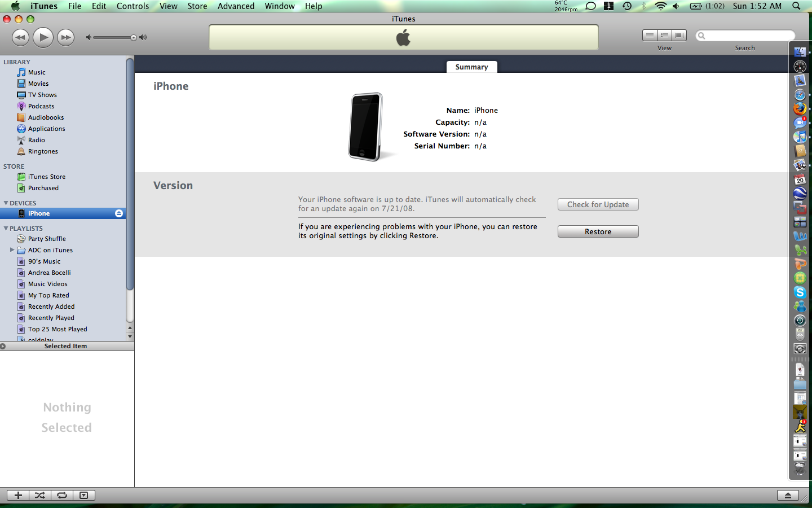Click the low-volume speaker icon
Viewport: 812px width, 508px height.
88,38
